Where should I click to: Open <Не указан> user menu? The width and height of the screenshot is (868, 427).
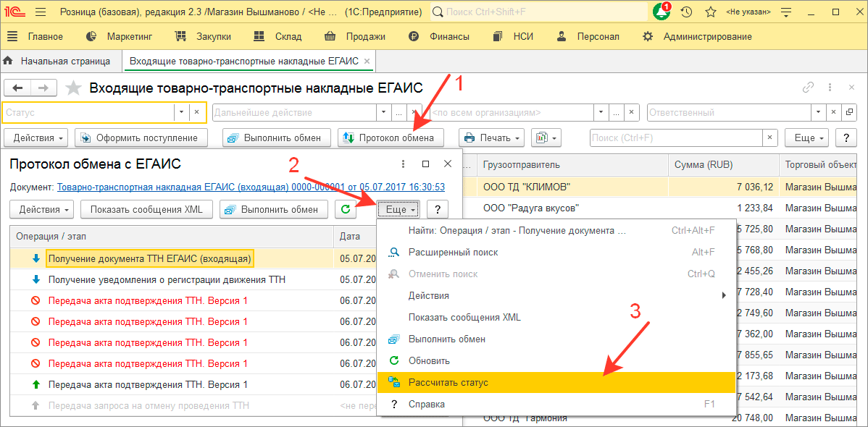[x=748, y=12]
